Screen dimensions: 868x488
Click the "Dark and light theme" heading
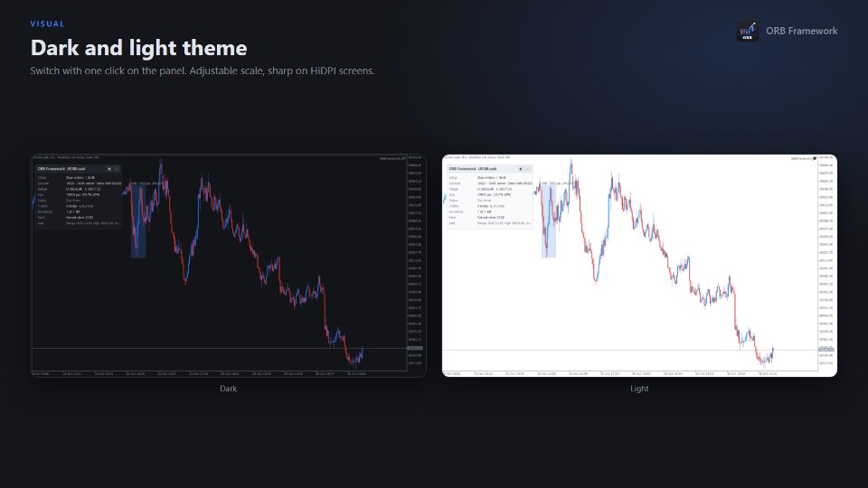(x=139, y=48)
